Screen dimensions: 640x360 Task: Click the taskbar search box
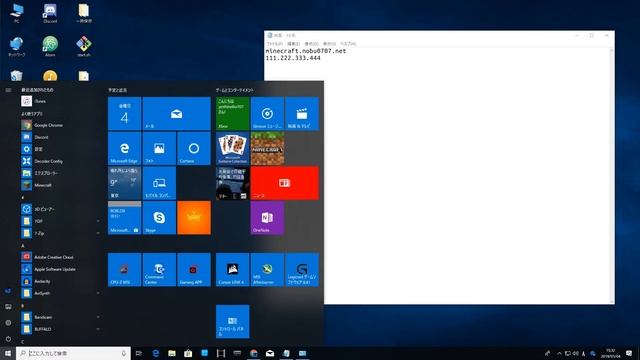point(73,353)
